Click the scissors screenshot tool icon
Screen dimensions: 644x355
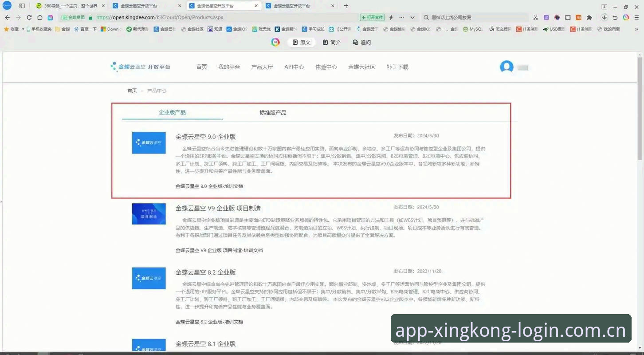point(535,17)
